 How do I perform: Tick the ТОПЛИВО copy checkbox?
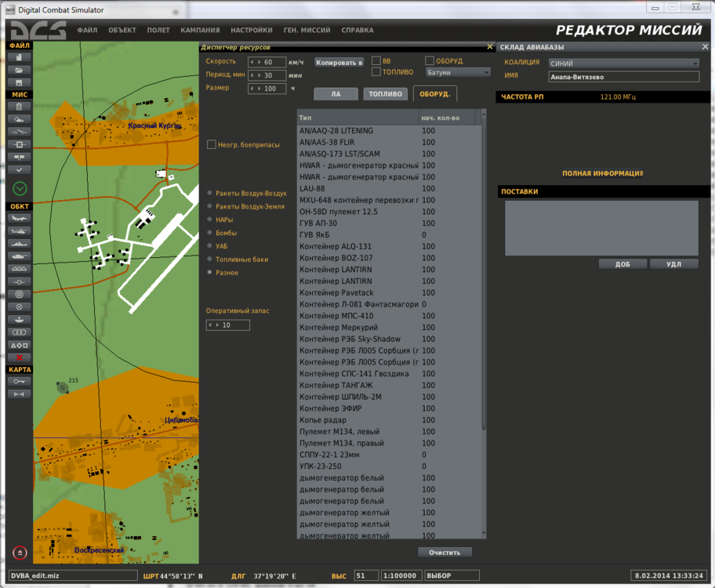pyautogui.click(x=376, y=72)
